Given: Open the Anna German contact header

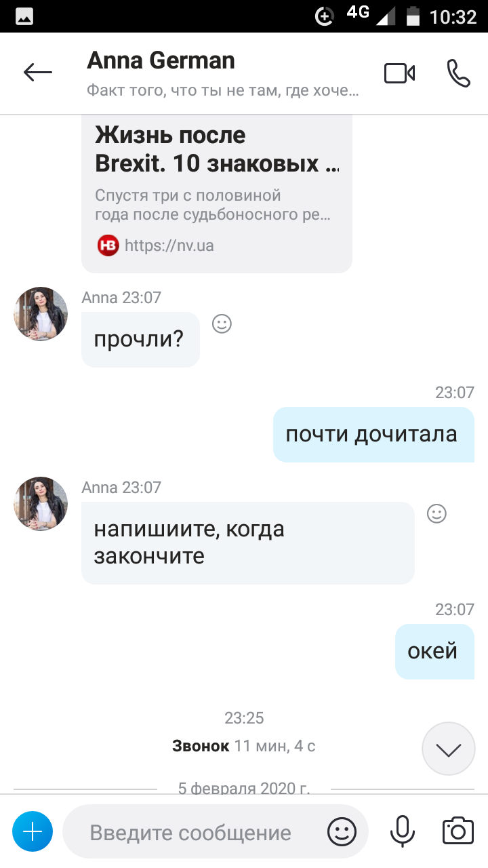Looking at the screenshot, I should 161,61.
